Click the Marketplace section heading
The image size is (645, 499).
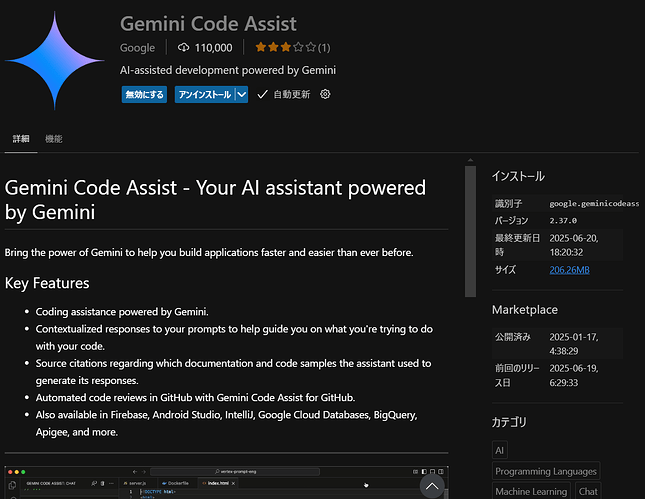[525, 310]
